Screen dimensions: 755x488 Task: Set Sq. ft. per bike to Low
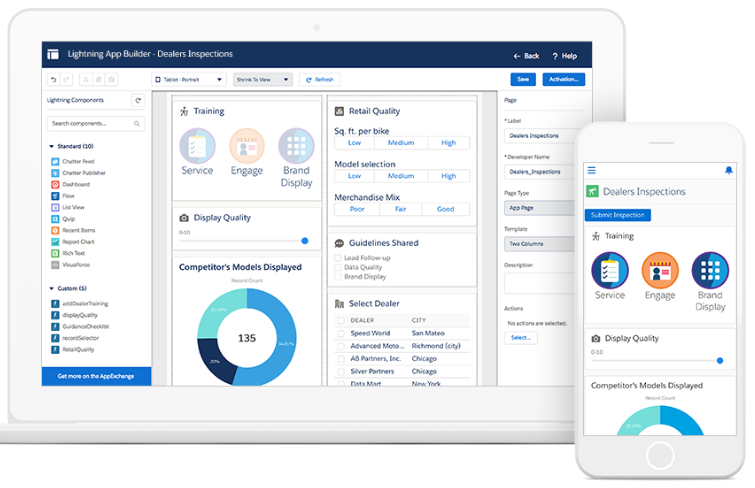point(354,143)
